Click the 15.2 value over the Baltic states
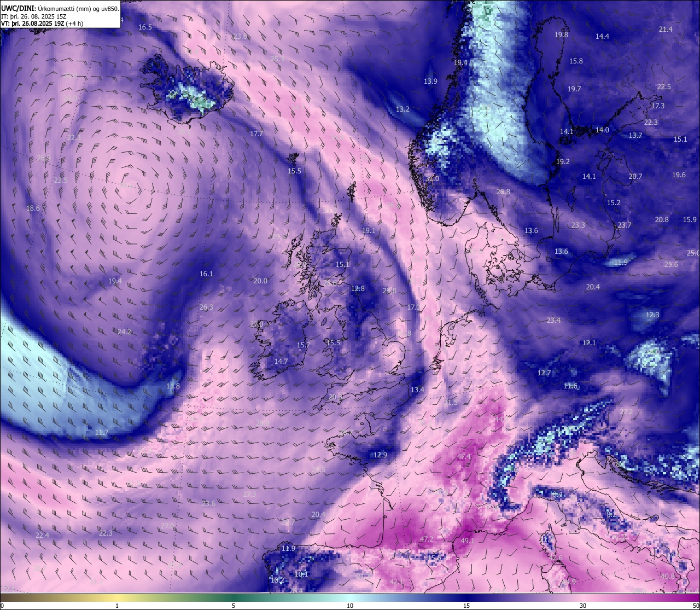Viewport: 700px width, 610px height. (x=614, y=203)
